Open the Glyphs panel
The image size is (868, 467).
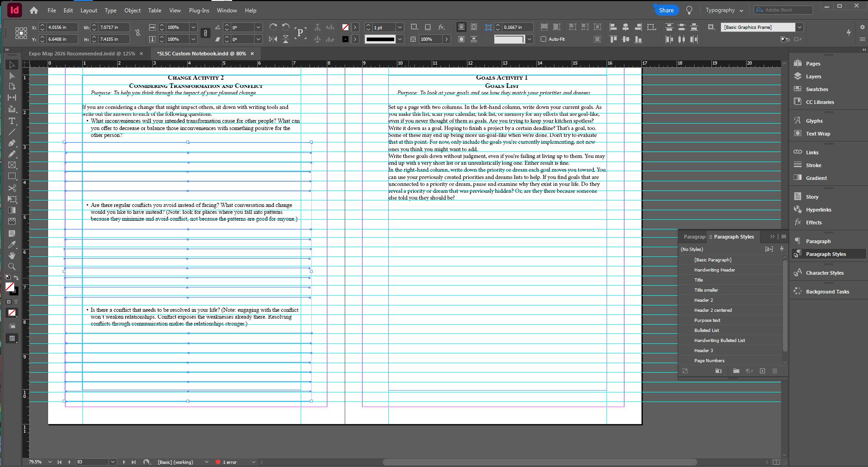[814, 121]
